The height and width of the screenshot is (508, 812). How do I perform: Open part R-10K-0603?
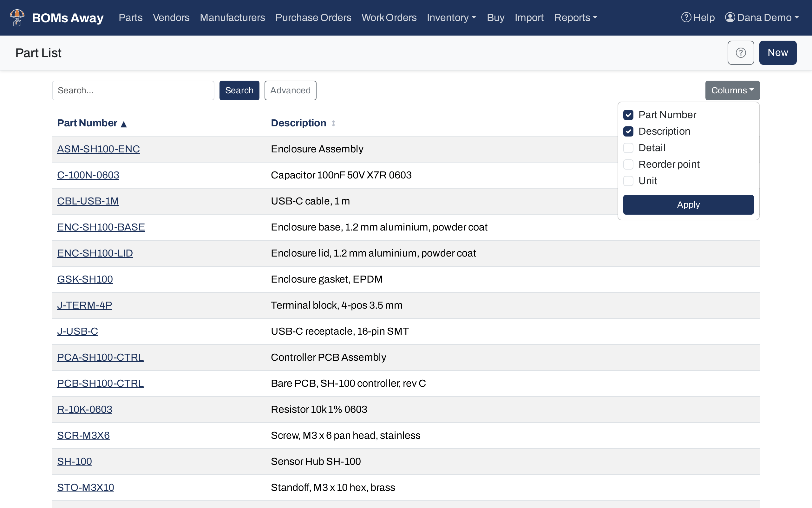click(x=85, y=409)
